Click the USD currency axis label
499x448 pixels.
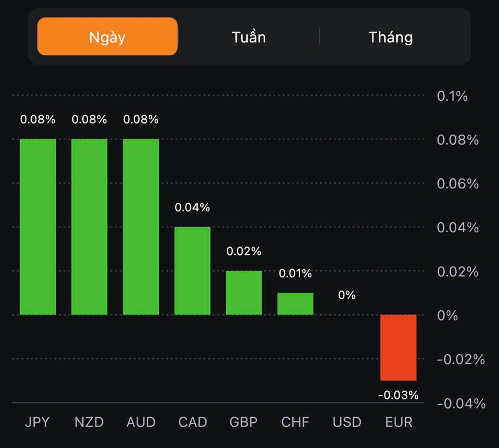pyautogui.click(x=347, y=422)
